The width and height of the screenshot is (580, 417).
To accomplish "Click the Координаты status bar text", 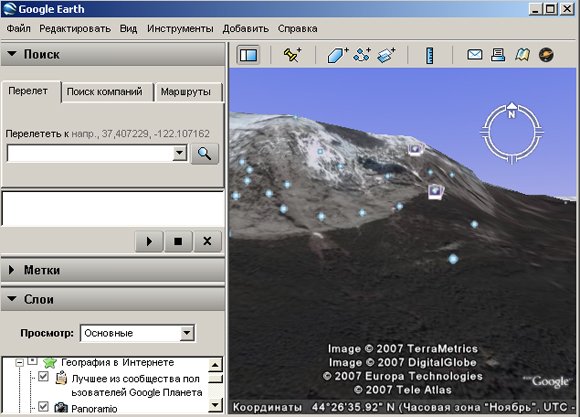I will tap(267, 407).
